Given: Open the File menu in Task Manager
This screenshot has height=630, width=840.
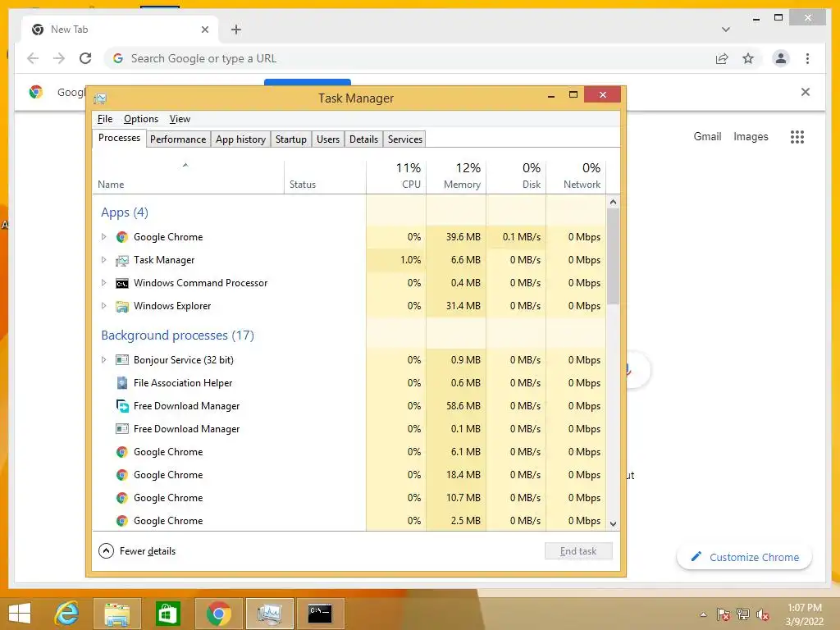Looking at the screenshot, I should (x=105, y=119).
